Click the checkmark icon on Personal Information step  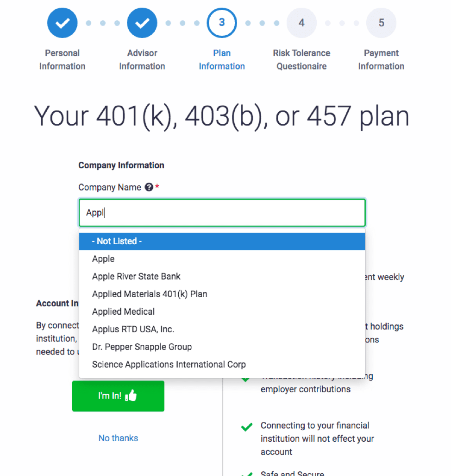tap(62, 23)
